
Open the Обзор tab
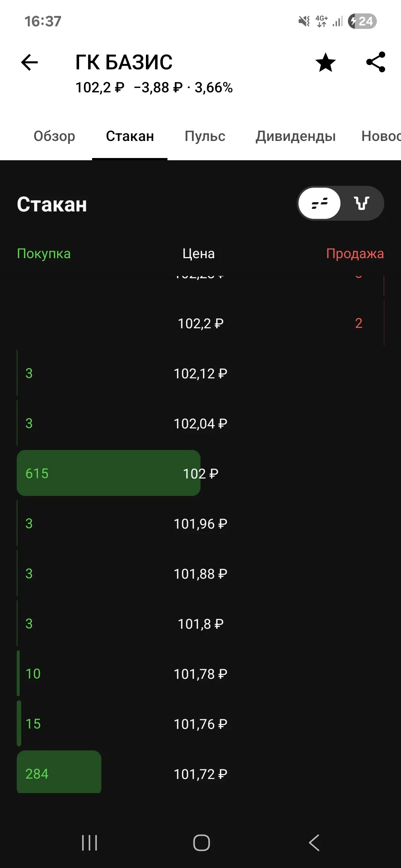click(54, 136)
